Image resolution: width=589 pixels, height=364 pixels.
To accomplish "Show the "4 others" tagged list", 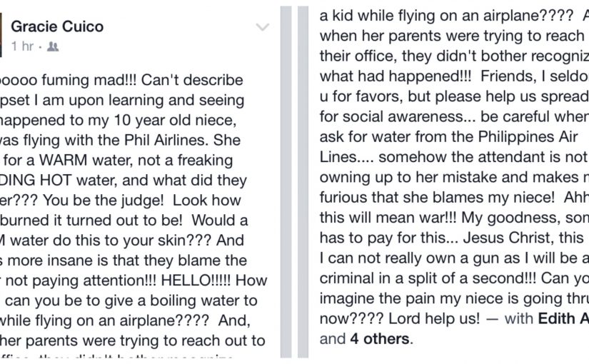I will click(x=379, y=339).
